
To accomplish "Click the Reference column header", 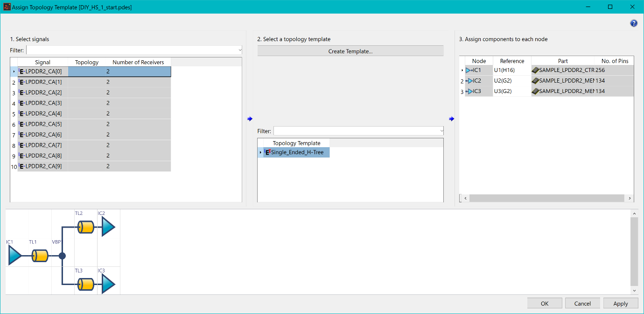I will [x=512, y=61].
